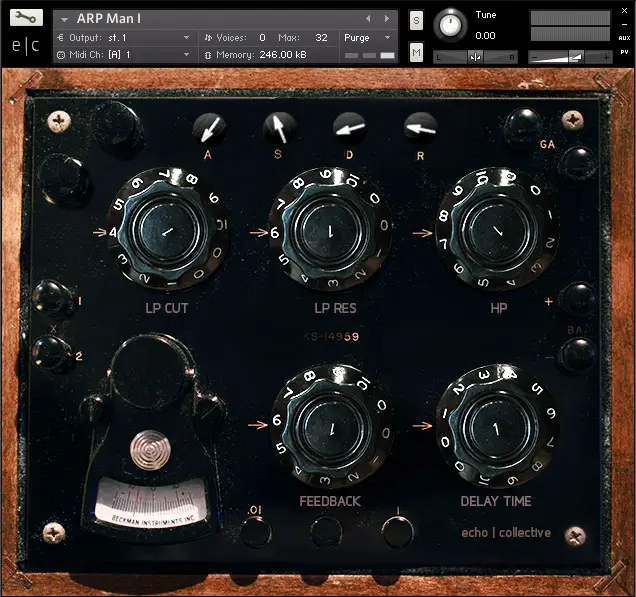Click the KS-14959 serial label

point(331,337)
